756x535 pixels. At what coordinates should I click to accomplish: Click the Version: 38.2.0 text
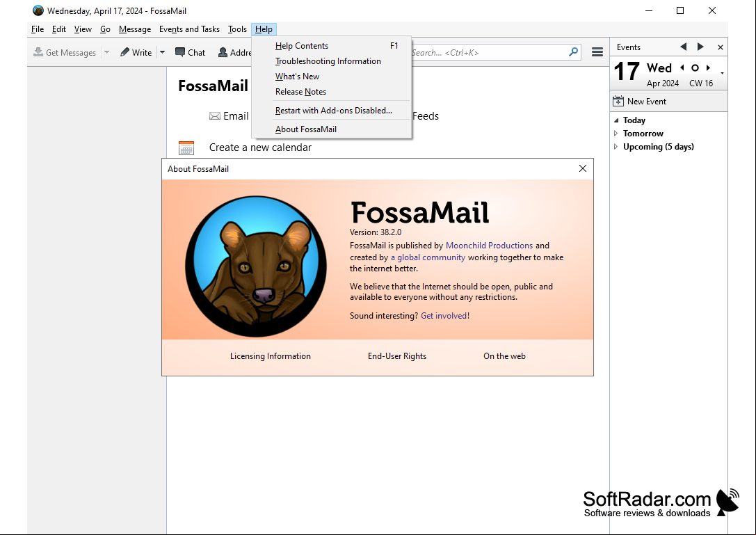coord(376,232)
